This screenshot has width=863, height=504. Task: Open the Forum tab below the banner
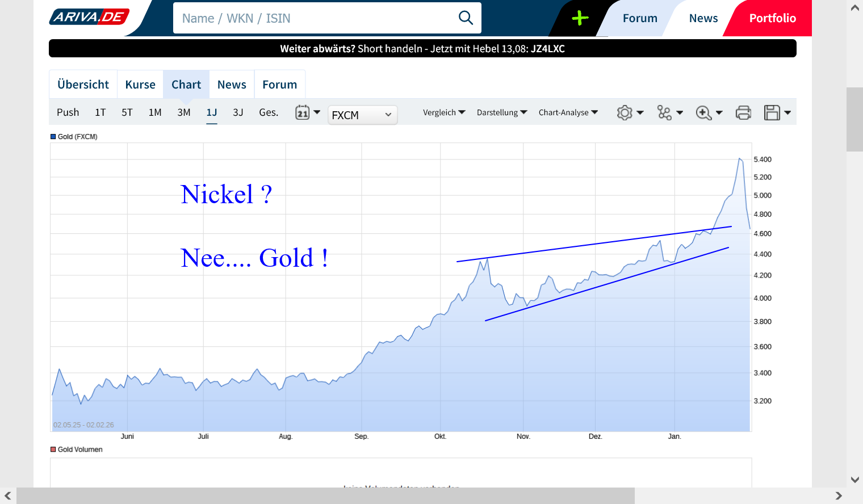tap(280, 85)
